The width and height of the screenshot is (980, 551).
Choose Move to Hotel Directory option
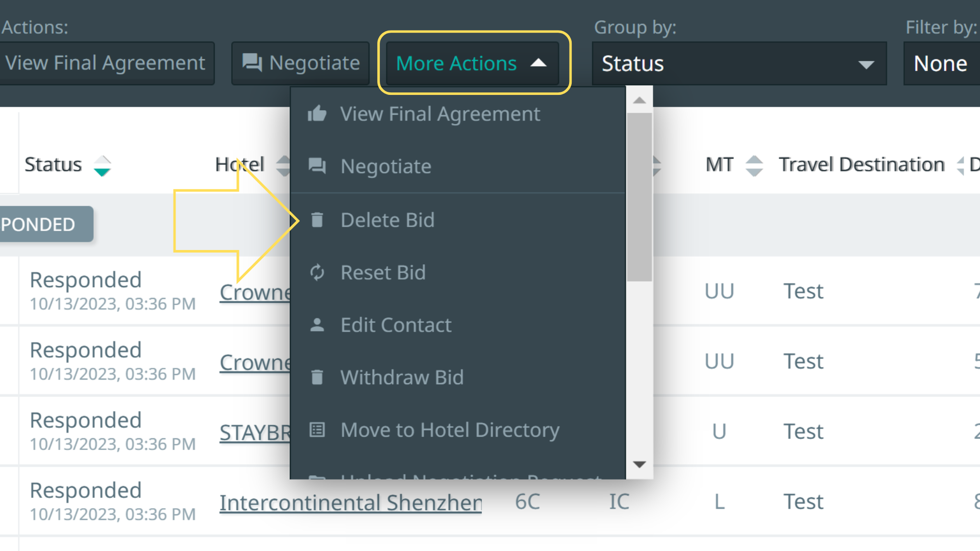[450, 430]
